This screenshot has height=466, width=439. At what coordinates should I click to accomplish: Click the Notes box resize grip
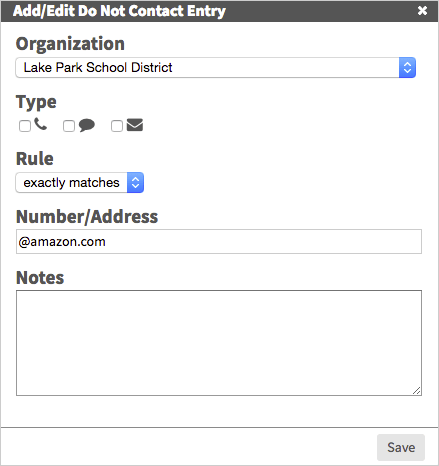pyautogui.click(x=417, y=391)
